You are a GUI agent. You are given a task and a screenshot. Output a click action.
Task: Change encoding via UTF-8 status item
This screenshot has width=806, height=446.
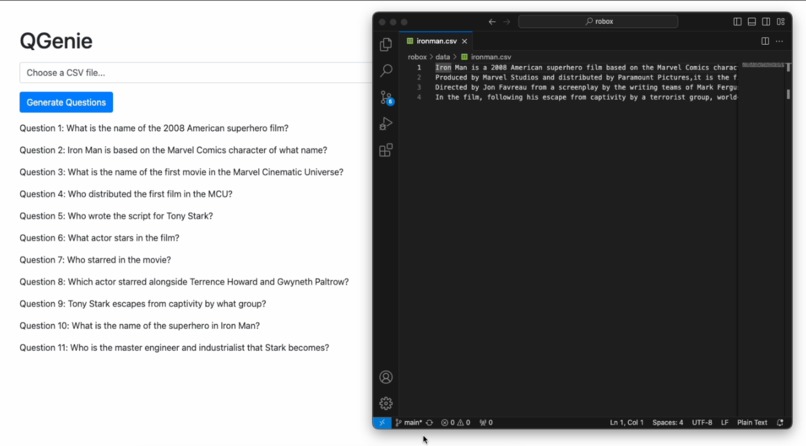[702, 422]
